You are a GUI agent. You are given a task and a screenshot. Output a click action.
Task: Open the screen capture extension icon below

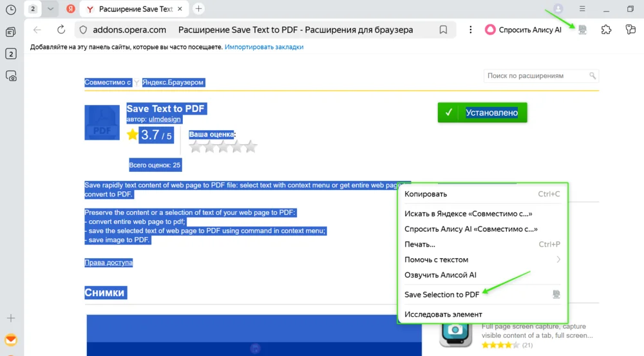click(x=455, y=334)
